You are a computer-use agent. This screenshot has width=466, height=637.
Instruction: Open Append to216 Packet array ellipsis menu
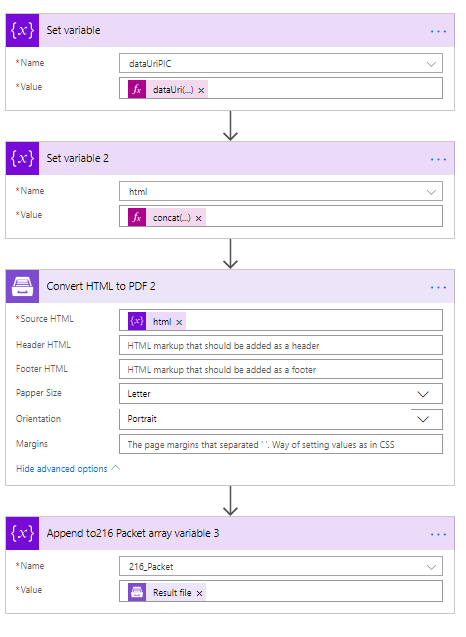[x=438, y=534]
